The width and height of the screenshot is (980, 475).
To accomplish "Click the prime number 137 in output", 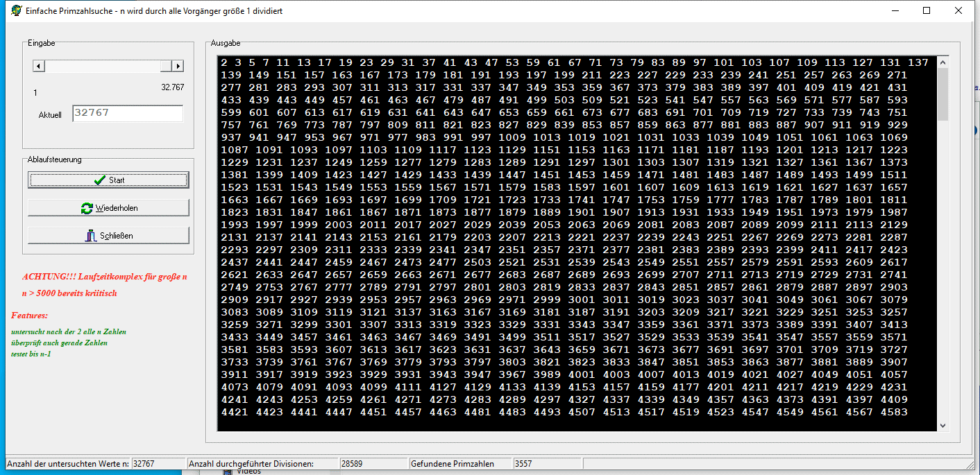I will tap(918, 62).
